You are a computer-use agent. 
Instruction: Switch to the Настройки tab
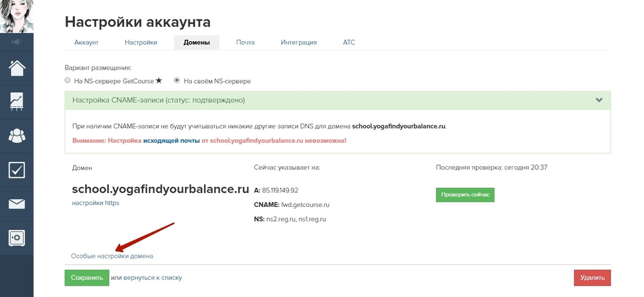point(141,42)
